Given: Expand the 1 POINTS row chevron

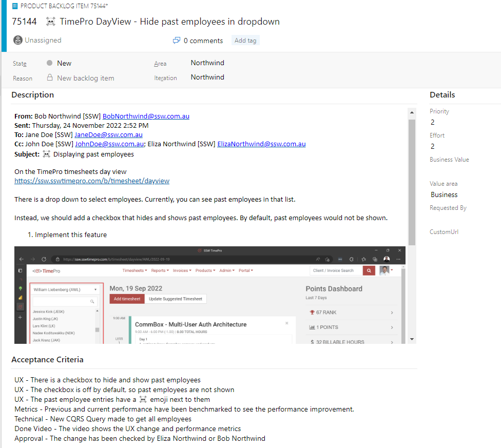Looking at the screenshot, I should pos(392,327).
